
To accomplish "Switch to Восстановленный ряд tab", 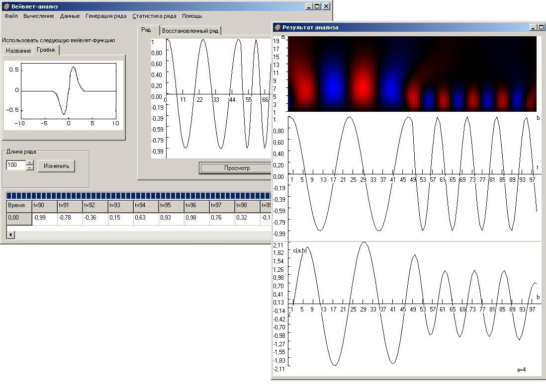I will pyautogui.click(x=190, y=31).
